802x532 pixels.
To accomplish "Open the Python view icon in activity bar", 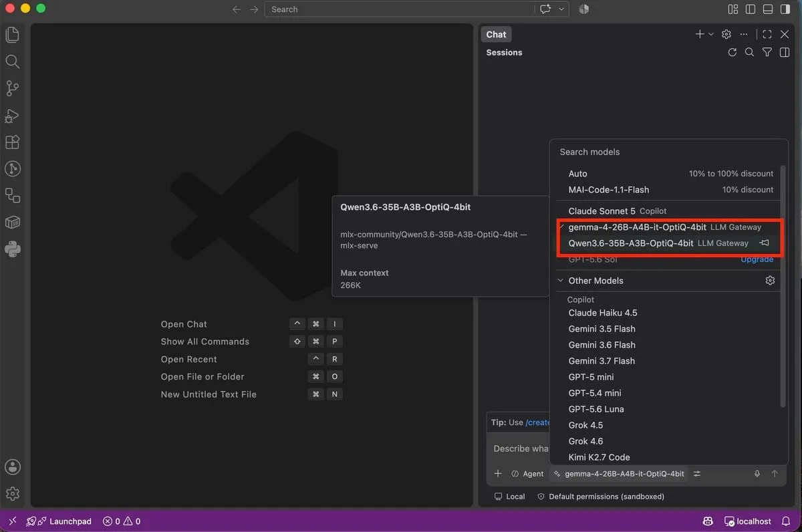I will 12,249.
